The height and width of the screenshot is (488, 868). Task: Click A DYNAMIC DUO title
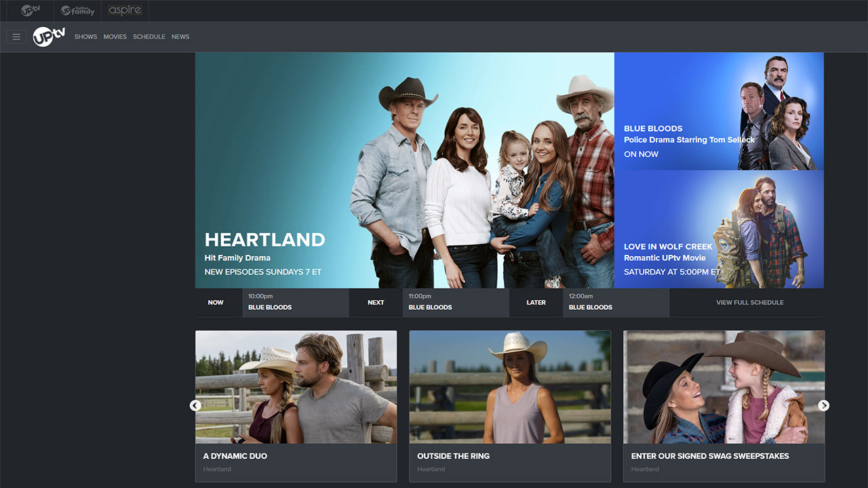pyautogui.click(x=235, y=456)
